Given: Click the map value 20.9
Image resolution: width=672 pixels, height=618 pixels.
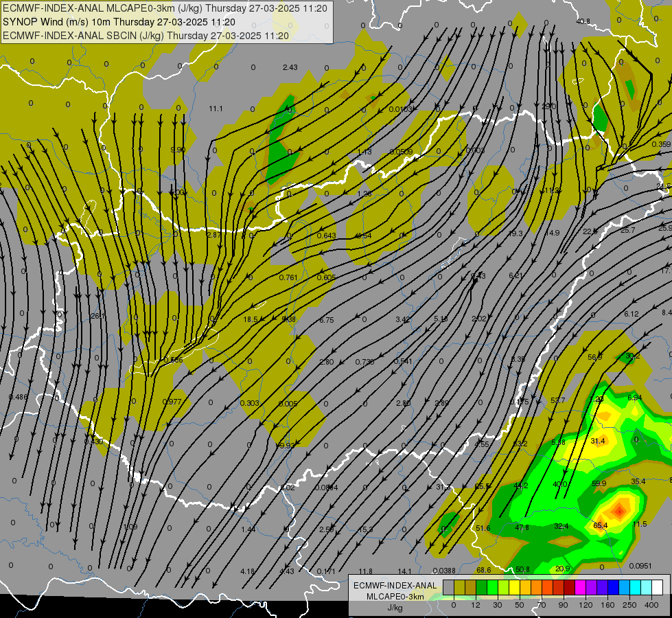Looking at the screenshot, I should pos(562,569).
